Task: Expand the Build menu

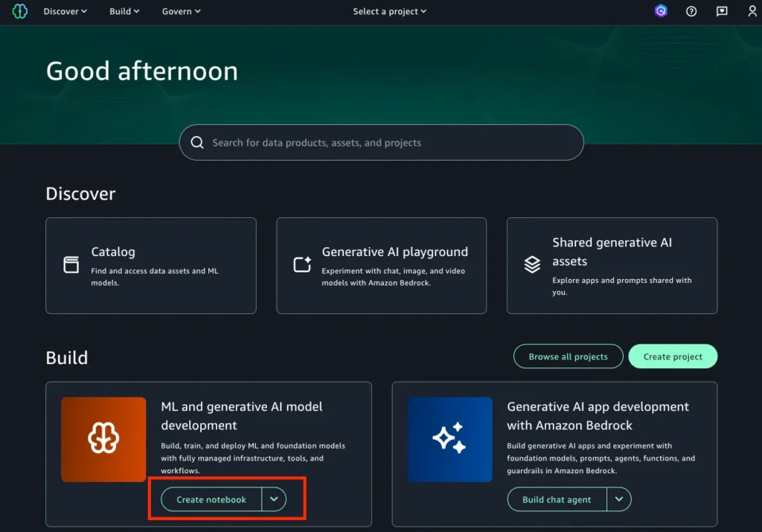Action: [125, 11]
